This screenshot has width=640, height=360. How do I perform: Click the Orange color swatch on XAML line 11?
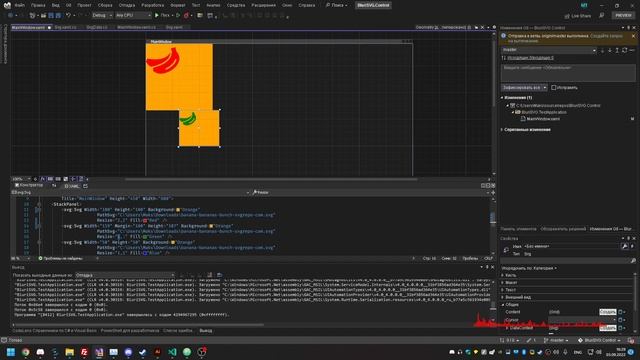pyautogui.click(x=178, y=210)
